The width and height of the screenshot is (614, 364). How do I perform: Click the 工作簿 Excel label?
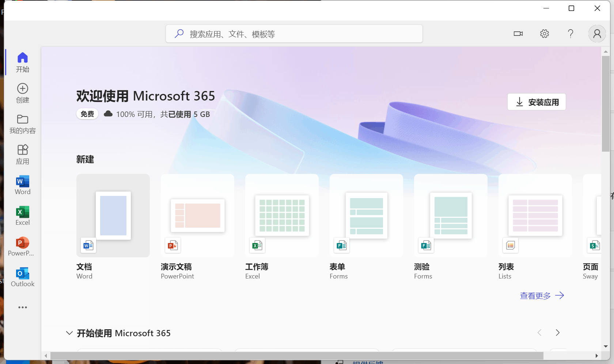point(257,271)
